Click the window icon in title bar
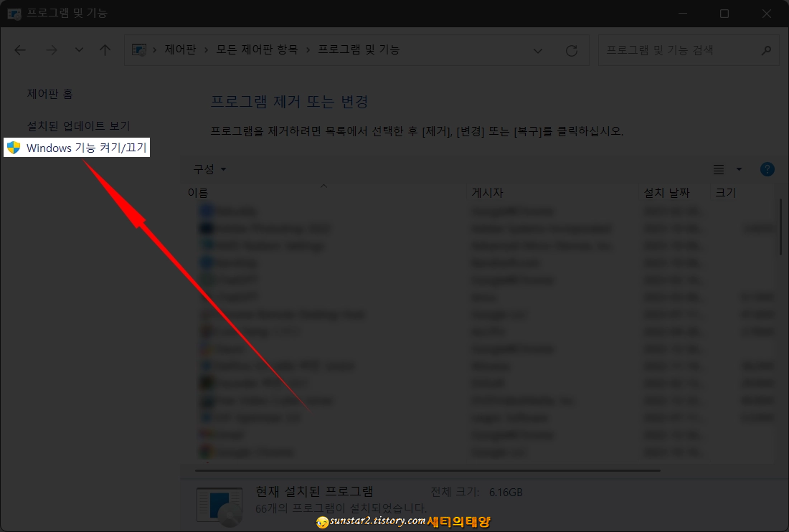The height and width of the screenshot is (532, 789). click(x=14, y=14)
